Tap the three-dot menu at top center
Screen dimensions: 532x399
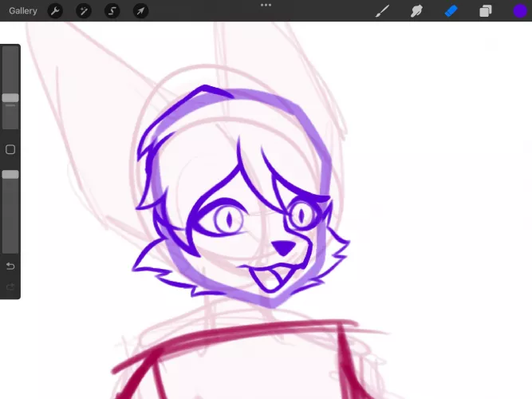266,5
